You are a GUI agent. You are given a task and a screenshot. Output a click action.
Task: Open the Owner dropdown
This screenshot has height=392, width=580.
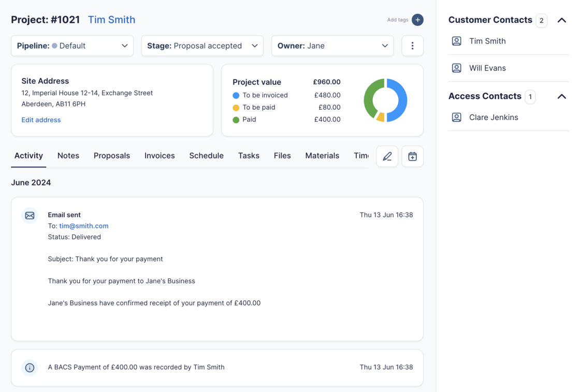332,46
